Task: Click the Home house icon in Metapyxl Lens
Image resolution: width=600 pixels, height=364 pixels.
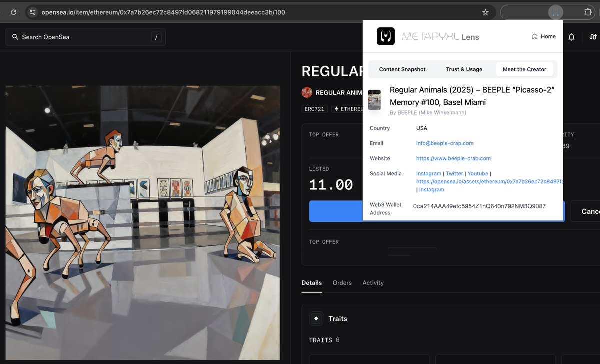Action: (x=534, y=36)
